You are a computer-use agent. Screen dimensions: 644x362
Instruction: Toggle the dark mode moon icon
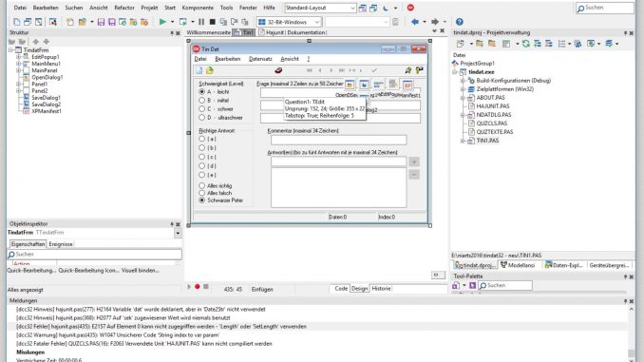click(x=386, y=8)
